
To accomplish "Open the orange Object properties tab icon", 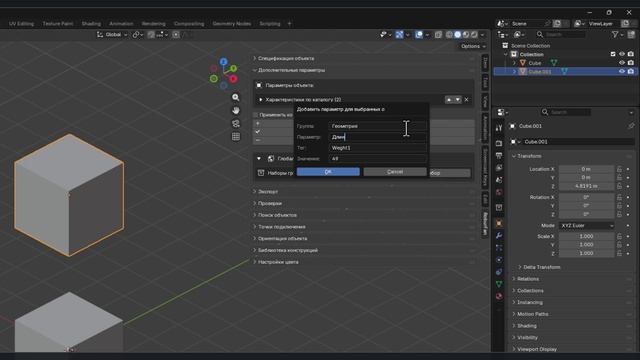I will [x=499, y=223].
